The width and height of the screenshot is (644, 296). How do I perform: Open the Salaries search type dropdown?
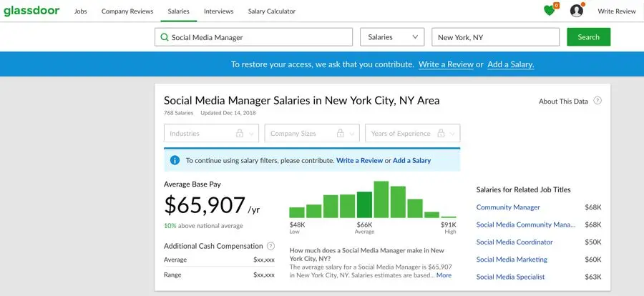392,37
